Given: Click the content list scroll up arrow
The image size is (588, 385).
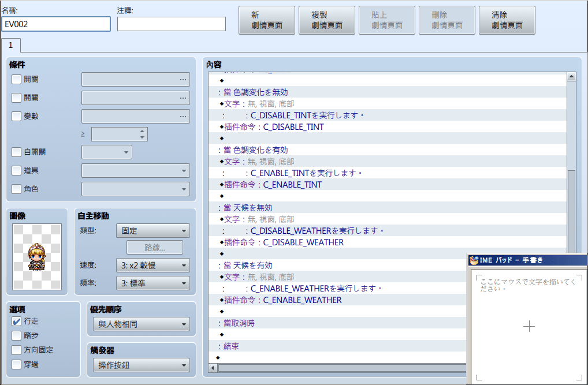Looking at the screenshot, I should click(x=571, y=76).
